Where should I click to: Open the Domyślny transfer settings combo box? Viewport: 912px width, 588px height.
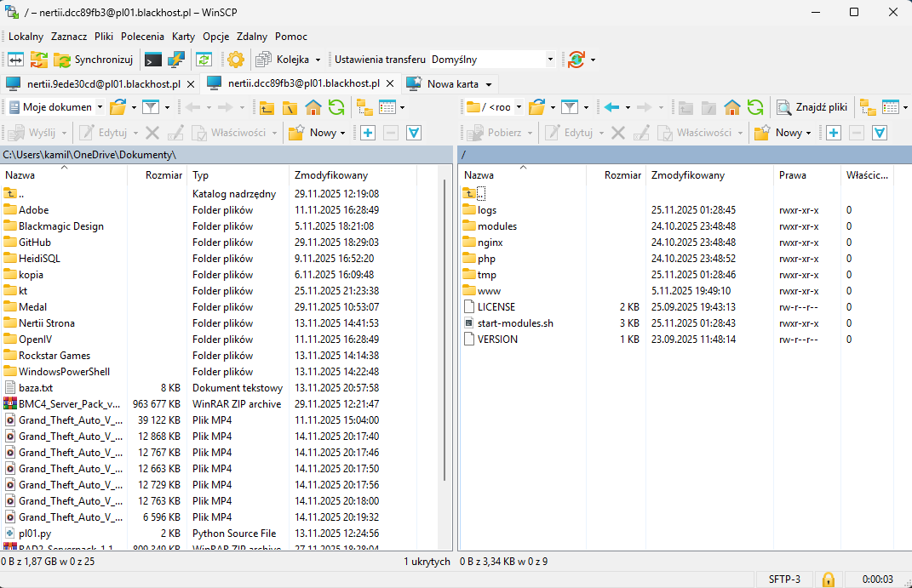pyautogui.click(x=492, y=60)
